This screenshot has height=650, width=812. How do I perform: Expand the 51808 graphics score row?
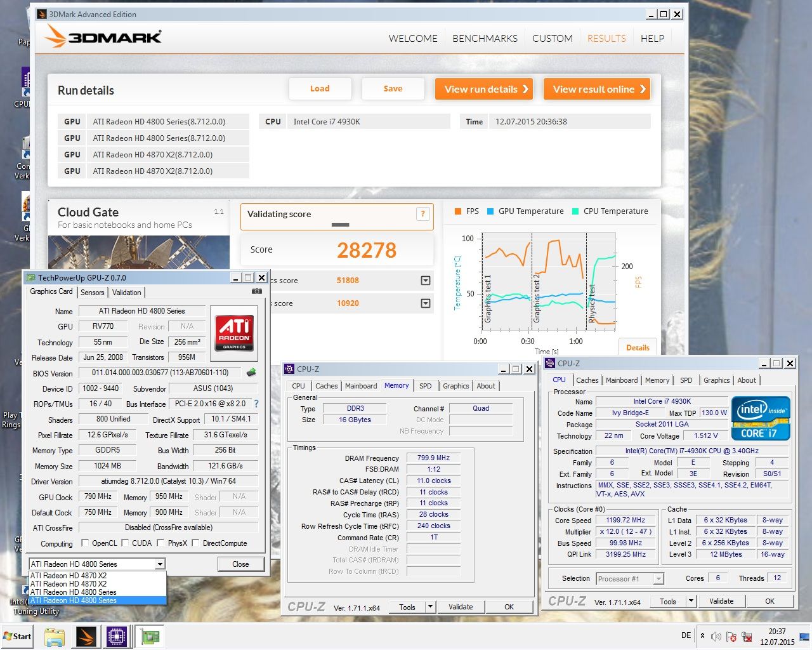click(426, 280)
